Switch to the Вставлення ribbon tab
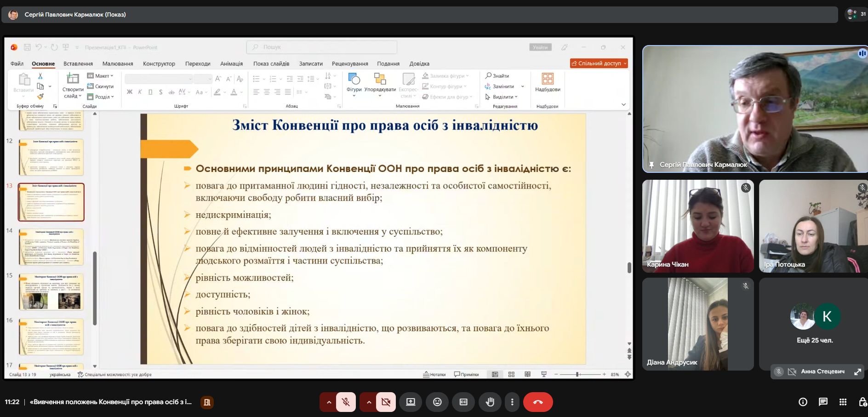Image resolution: width=868 pixels, height=417 pixels. (x=78, y=63)
